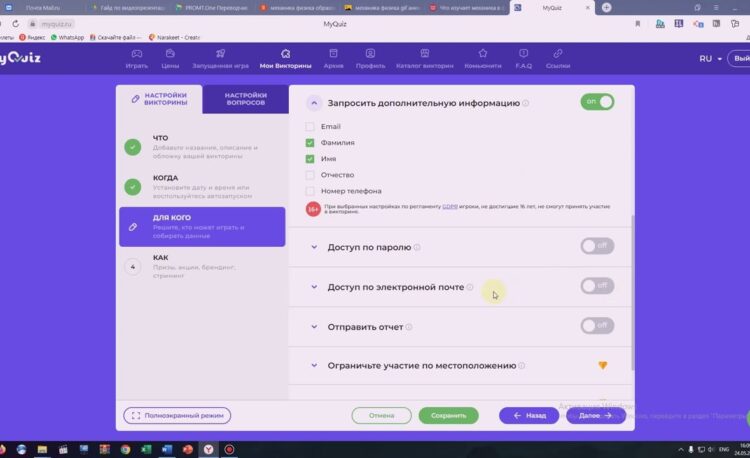
Task: Uncheck the Фамилия checkbox
Action: pyautogui.click(x=311, y=143)
